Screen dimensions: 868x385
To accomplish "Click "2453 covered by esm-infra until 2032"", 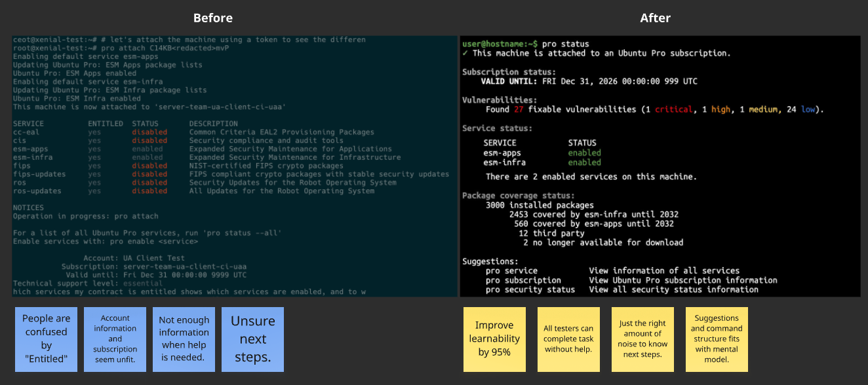I will 593,214.
